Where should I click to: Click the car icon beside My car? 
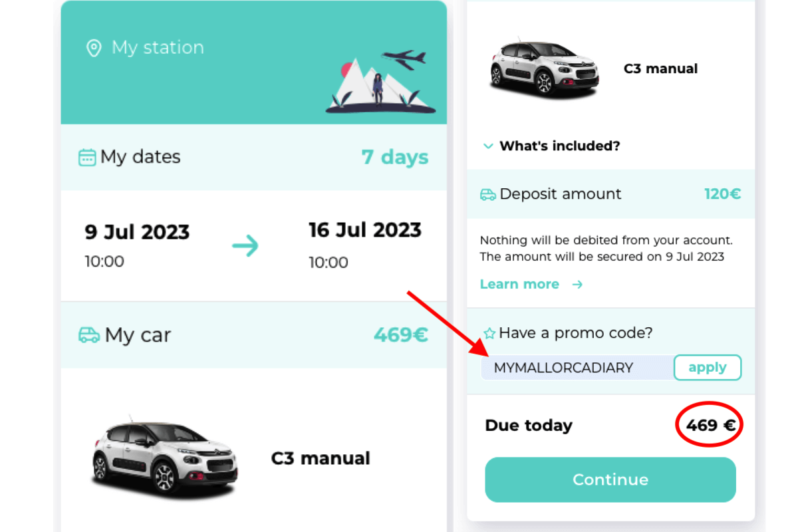click(88, 334)
